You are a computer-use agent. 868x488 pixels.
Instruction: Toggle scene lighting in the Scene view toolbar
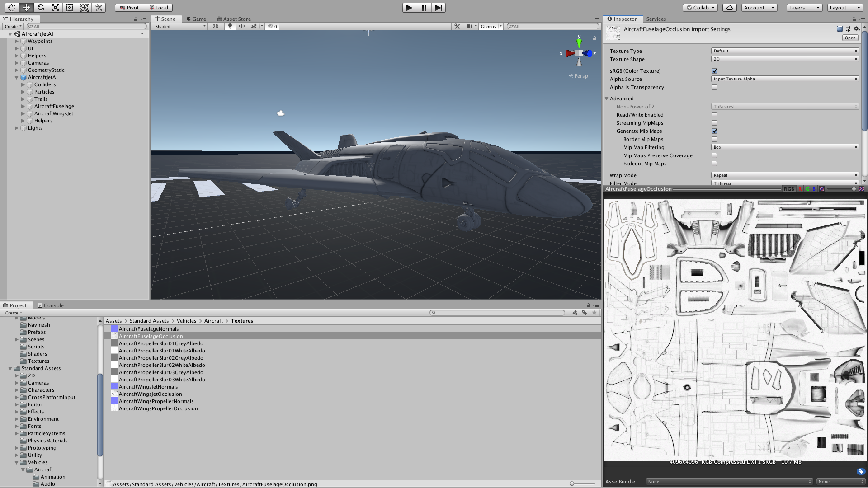(x=230, y=26)
